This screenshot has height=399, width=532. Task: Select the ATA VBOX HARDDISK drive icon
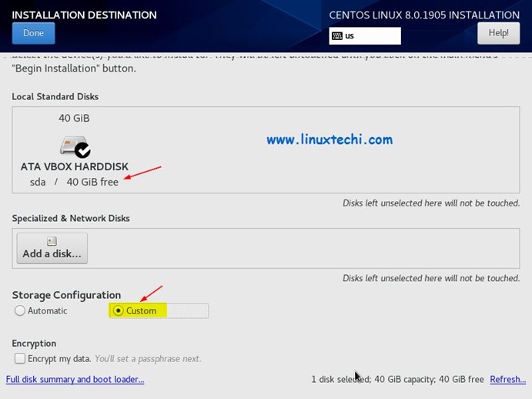pyautogui.click(x=73, y=146)
